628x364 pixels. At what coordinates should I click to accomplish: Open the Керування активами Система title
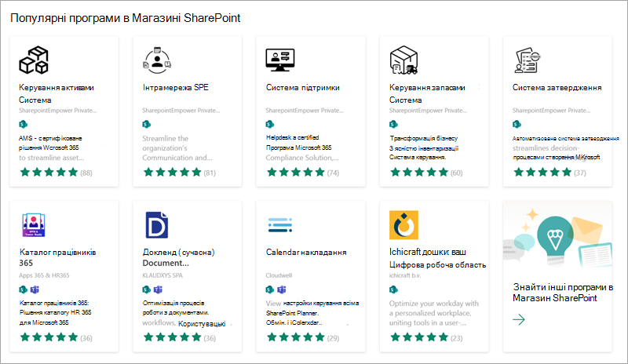[x=57, y=93]
